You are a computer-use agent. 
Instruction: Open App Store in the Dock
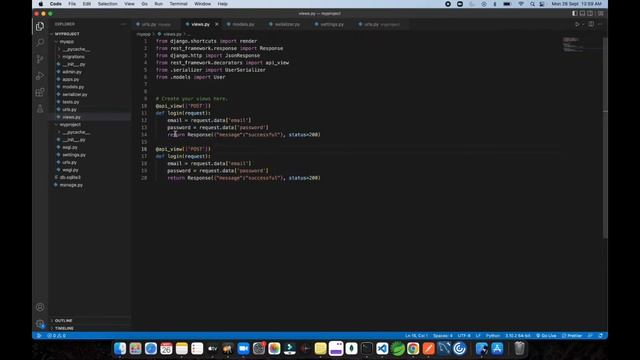497,349
